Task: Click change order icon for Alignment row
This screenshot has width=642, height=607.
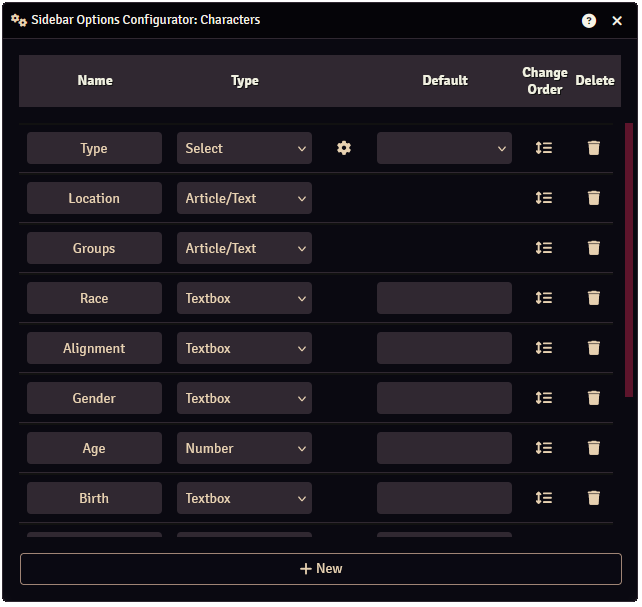Action: 543,348
